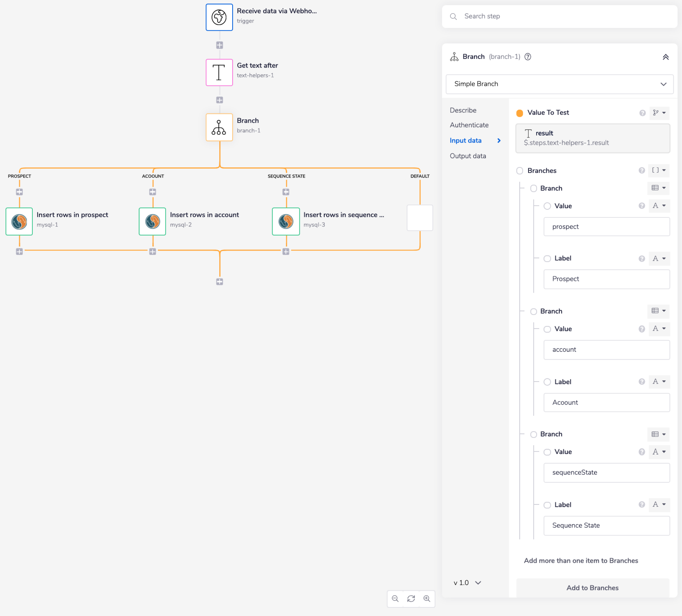
Task: Toggle the radio circle beside Sequence State Label
Action: click(547, 505)
